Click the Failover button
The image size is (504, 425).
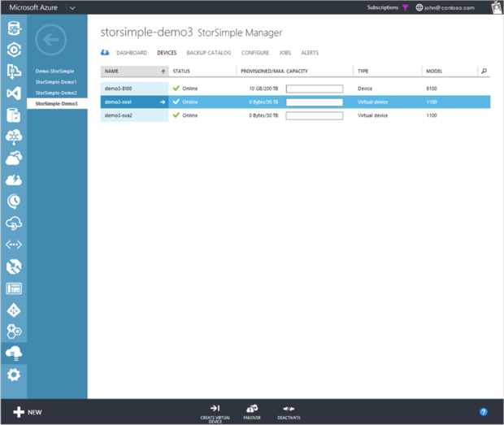252,413
